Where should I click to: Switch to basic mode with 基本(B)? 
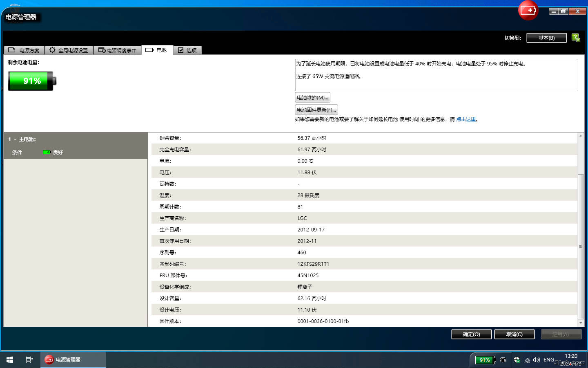click(546, 38)
